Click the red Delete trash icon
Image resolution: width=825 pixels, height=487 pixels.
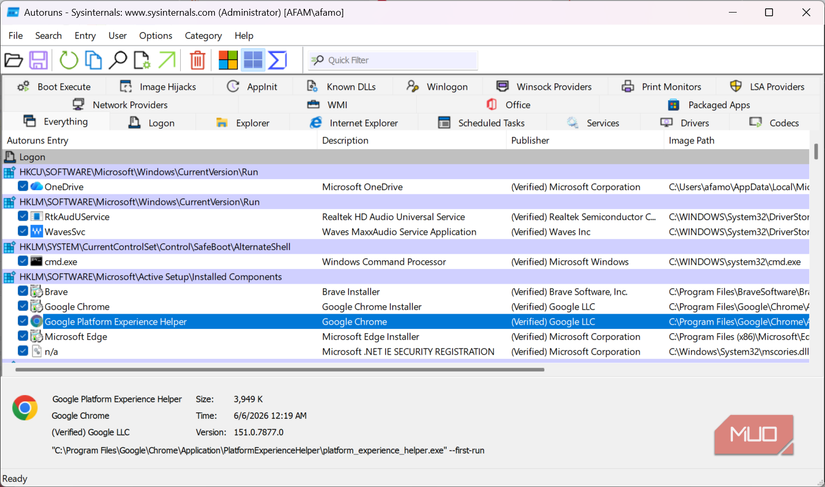click(197, 60)
